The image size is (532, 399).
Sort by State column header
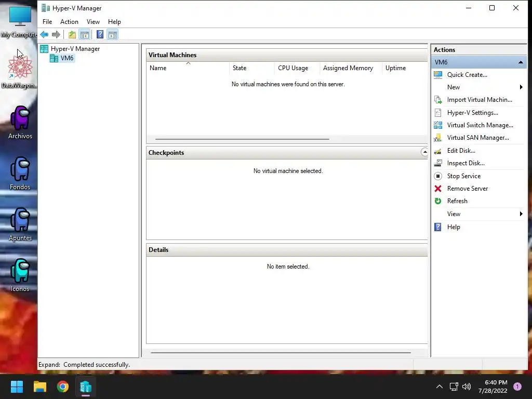click(252, 68)
